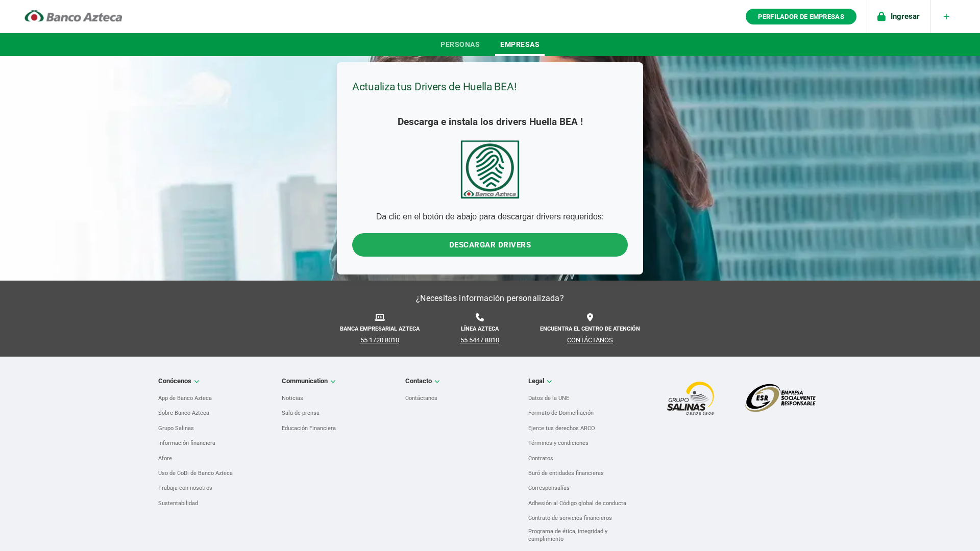Open Adhesión al Código global de conducta
The image size is (980, 551).
click(x=577, y=504)
